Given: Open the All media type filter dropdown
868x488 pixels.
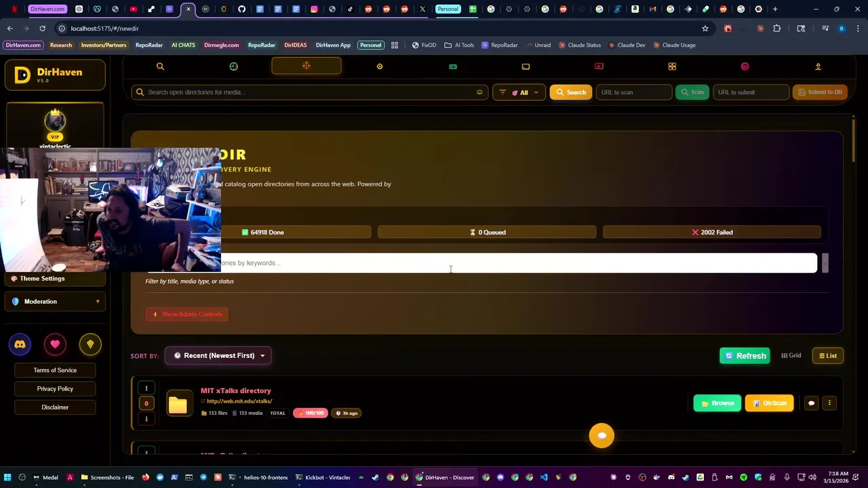Looking at the screenshot, I should [519, 92].
